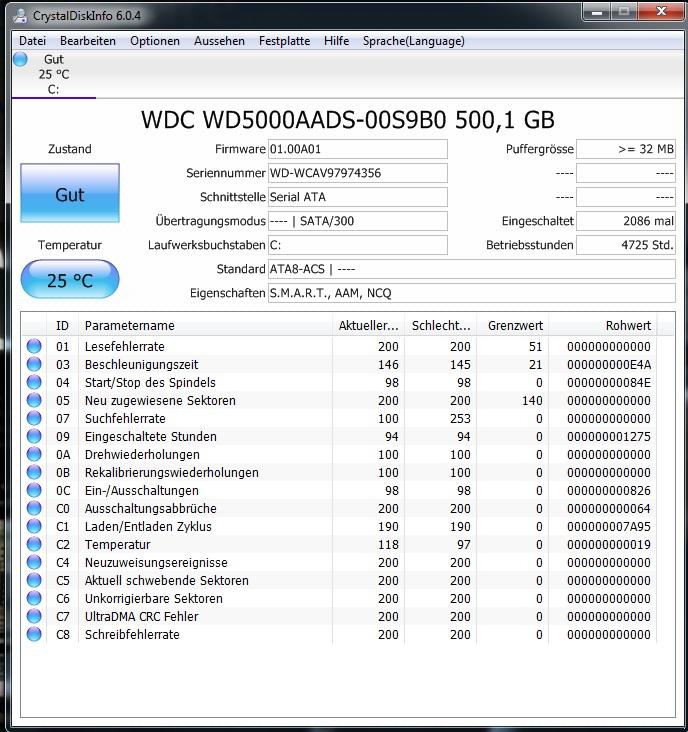Open the Sprache(Language) menu
Viewport: 688px width, 732px height.
click(414, 41)
